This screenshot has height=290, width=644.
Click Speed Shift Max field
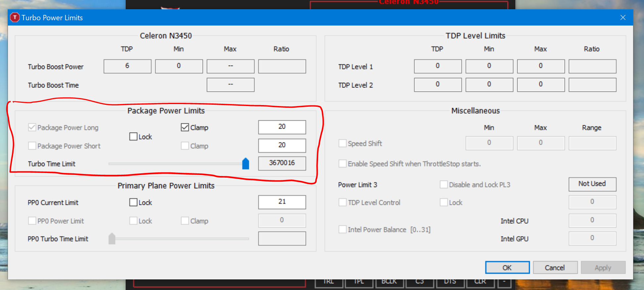(x=541, y=143)
